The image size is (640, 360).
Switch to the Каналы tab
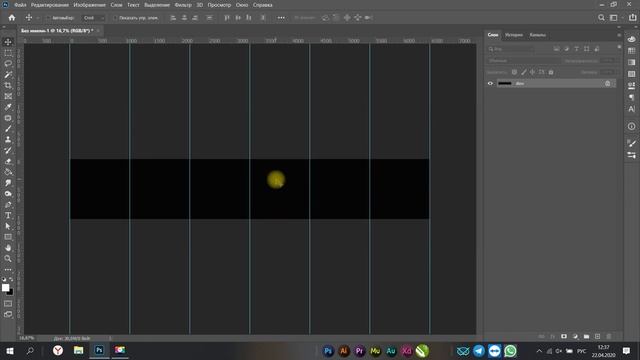(x=538, y=35)
